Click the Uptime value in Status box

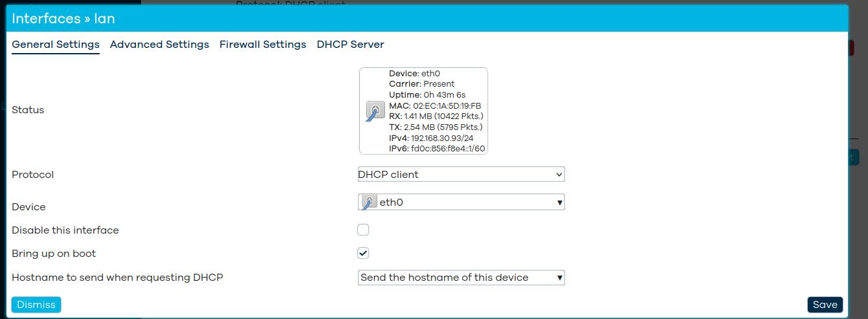tap(444, 94)
